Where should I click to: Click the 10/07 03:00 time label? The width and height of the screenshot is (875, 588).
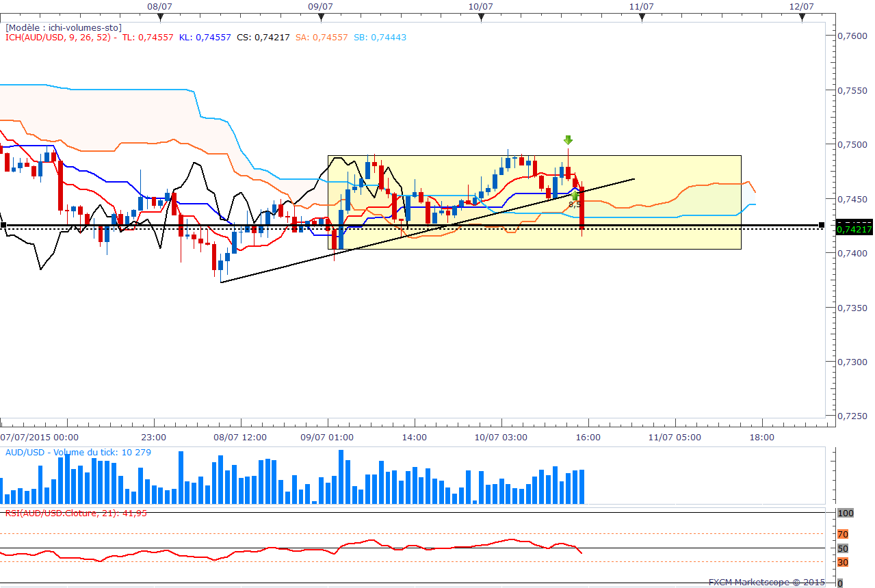(501, 437)
